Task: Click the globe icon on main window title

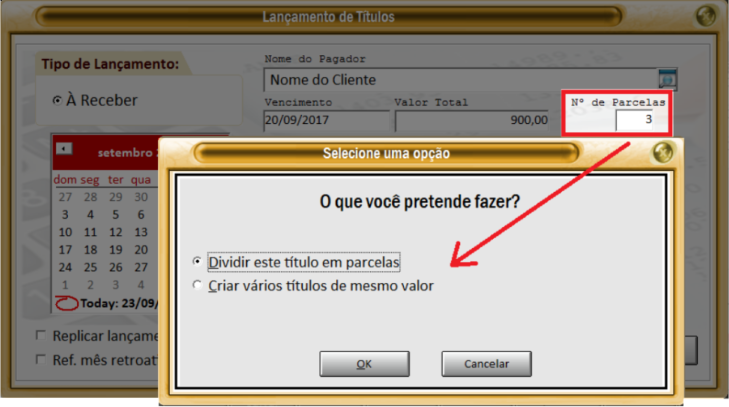Action: (705, 15)
